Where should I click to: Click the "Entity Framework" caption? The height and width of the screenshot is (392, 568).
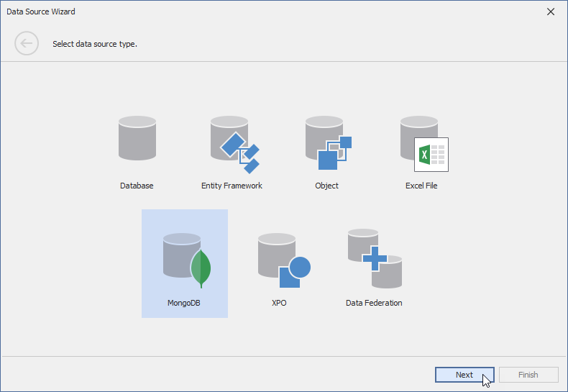pos(232,186)
